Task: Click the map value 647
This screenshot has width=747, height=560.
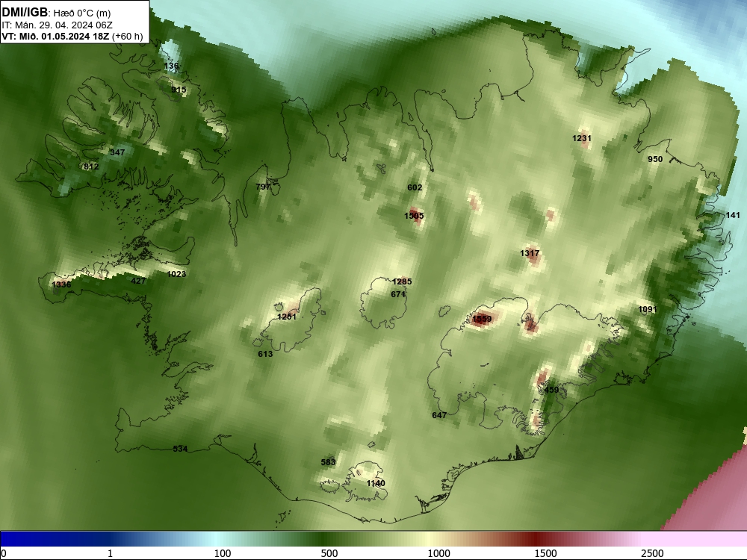Action: 439,415
